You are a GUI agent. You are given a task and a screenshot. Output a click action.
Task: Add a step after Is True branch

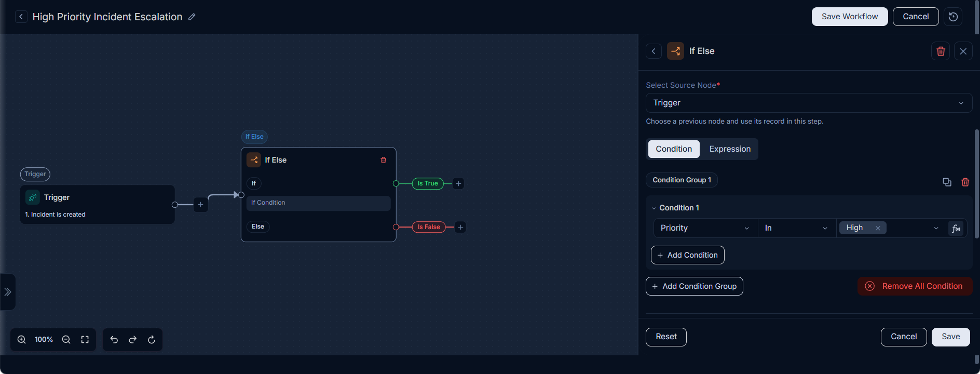point(458,183)
